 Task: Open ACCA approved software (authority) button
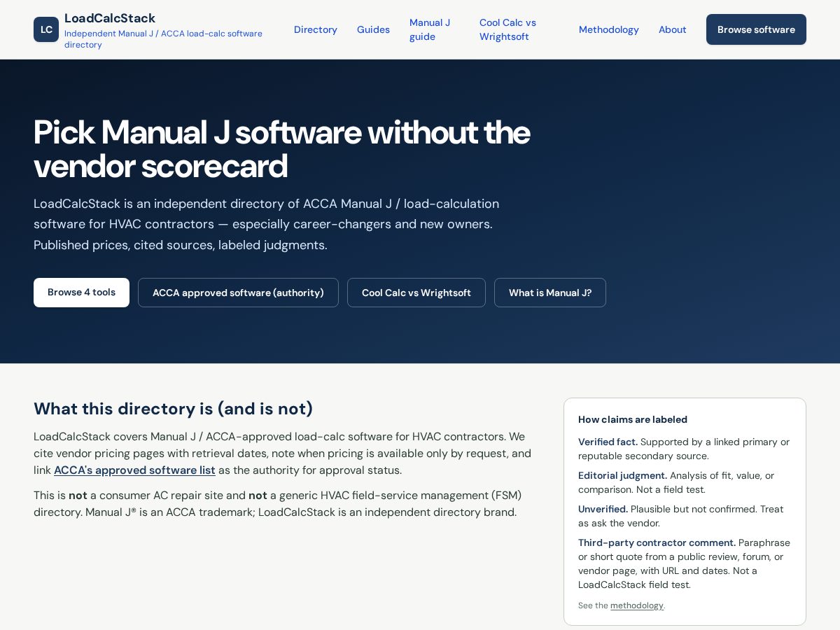[238, 293]
